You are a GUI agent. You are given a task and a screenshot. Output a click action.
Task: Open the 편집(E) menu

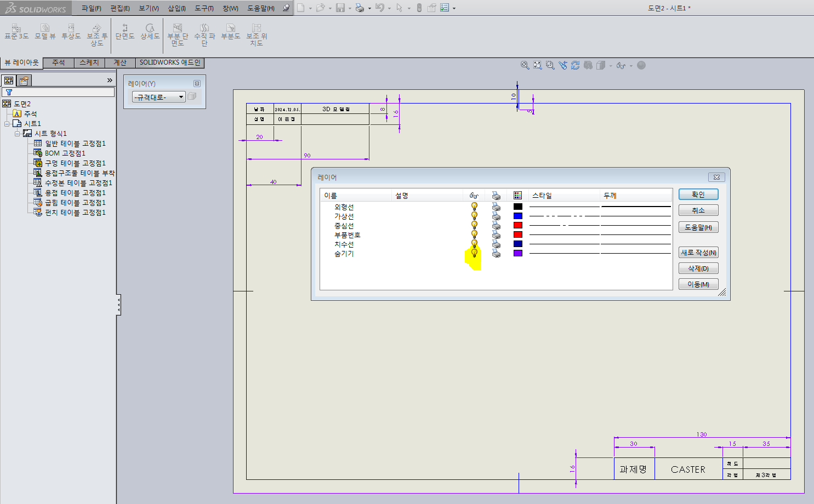tap(120, 8)
